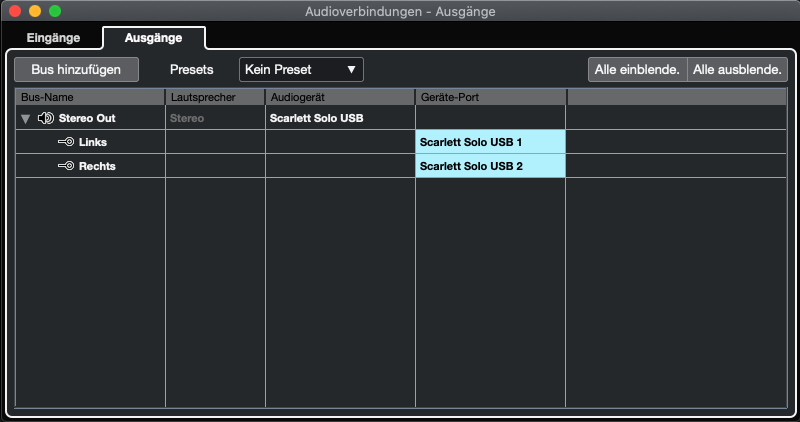Viewport: 800px width, 422px height.
Task: Click the Stereo speaker configuration cell
Action: click(215, 118)
